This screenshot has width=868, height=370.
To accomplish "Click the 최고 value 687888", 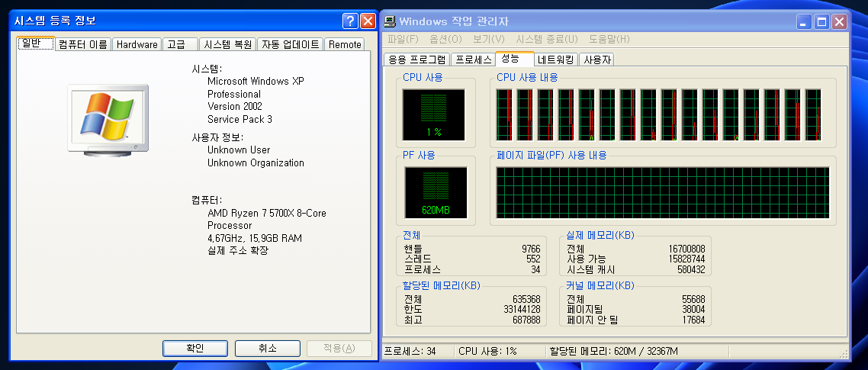I will pyautogui.click(x=526, y=320).
